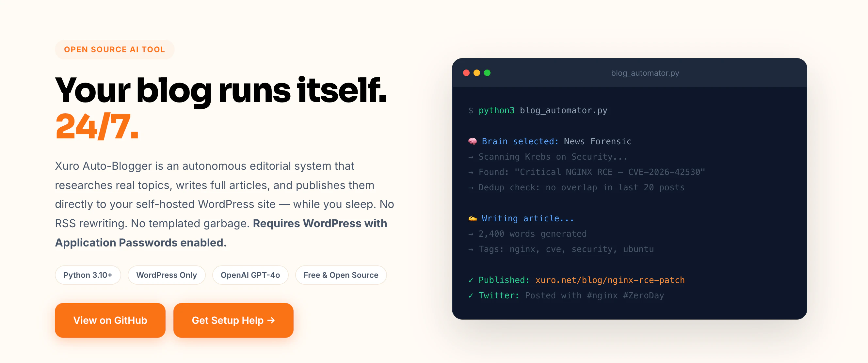Click the OPEN SOURCE AI TOOL badge

pos(115,50)
